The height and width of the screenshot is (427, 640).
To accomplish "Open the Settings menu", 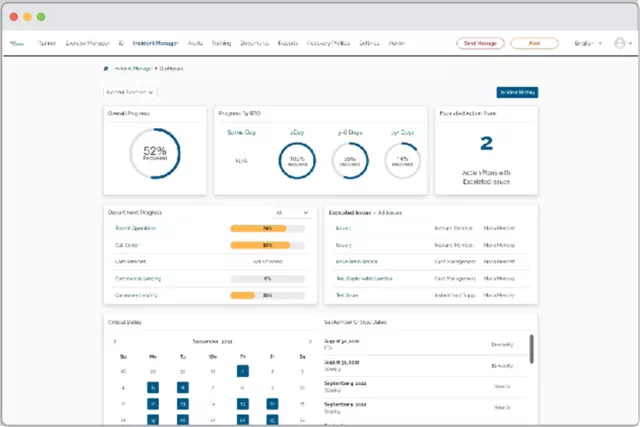I will [x=369, y=43].
